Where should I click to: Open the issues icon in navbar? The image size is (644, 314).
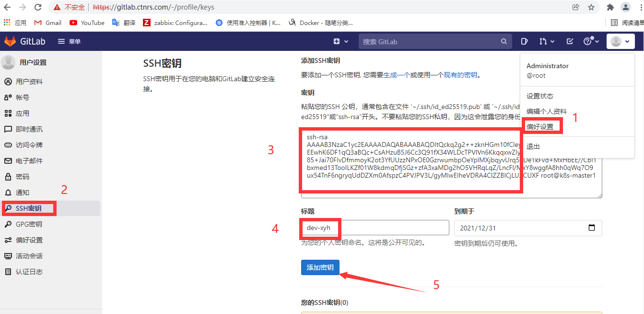click(525, 41)
